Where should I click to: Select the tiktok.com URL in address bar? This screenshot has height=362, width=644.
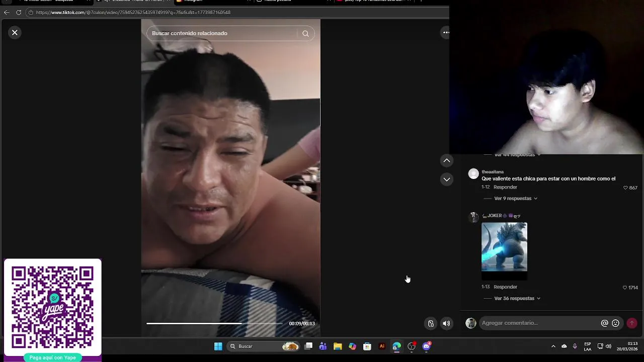coord(133,12)
